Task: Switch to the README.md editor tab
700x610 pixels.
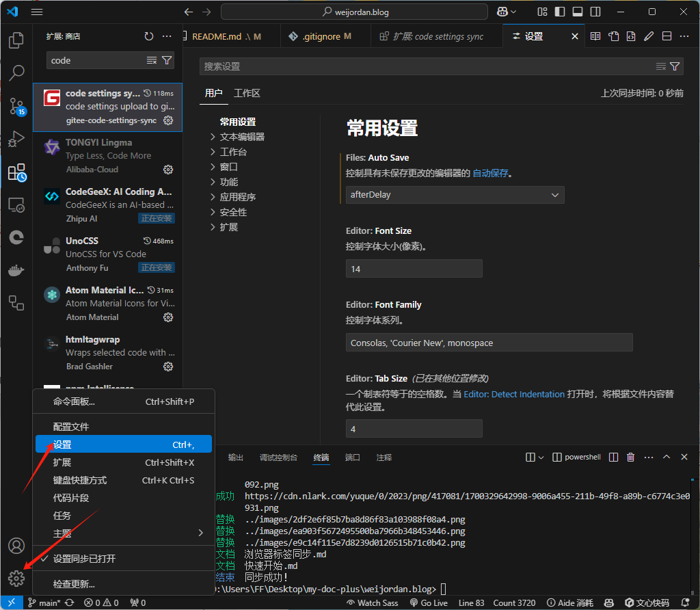Action: pos(231,36)
